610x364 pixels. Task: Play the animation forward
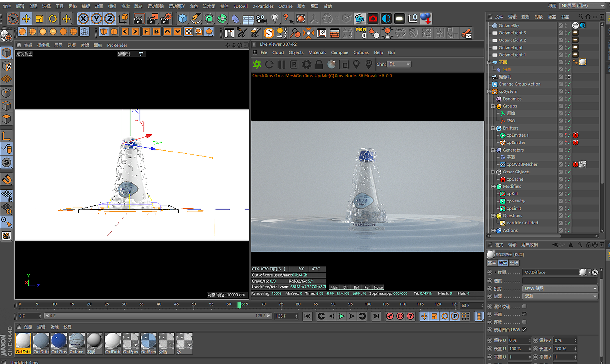341,316
